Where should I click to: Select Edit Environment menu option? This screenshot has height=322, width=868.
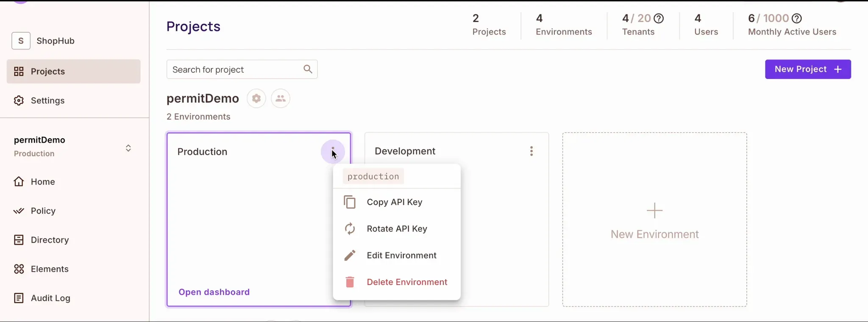(401, 255)
